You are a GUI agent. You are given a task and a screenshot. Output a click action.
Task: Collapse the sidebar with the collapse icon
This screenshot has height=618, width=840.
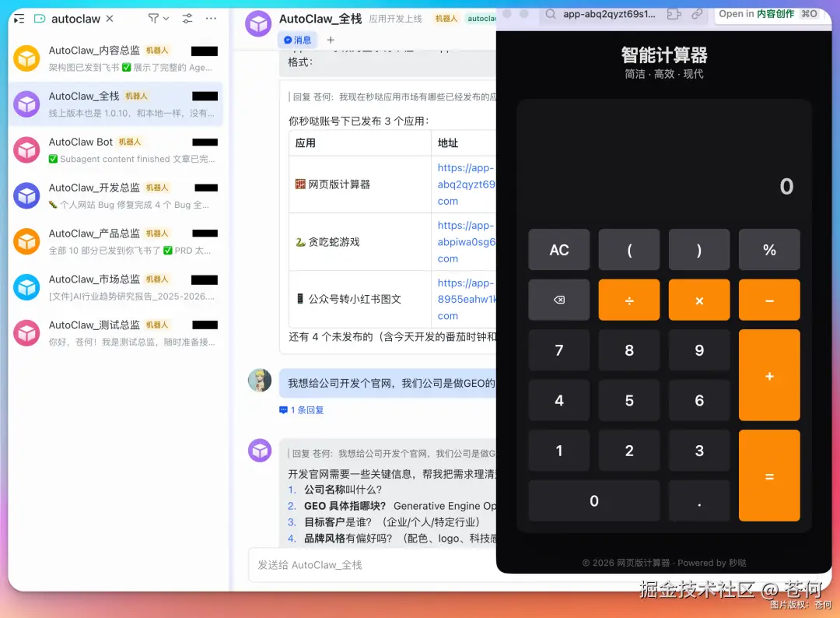(19, 18)
